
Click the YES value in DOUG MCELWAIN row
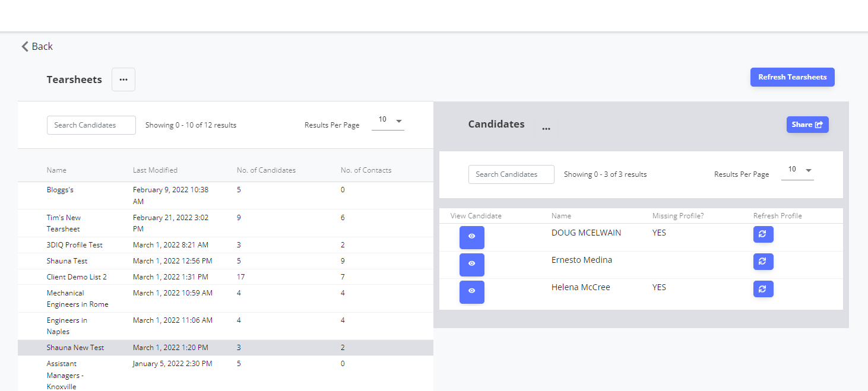[659, 233]
